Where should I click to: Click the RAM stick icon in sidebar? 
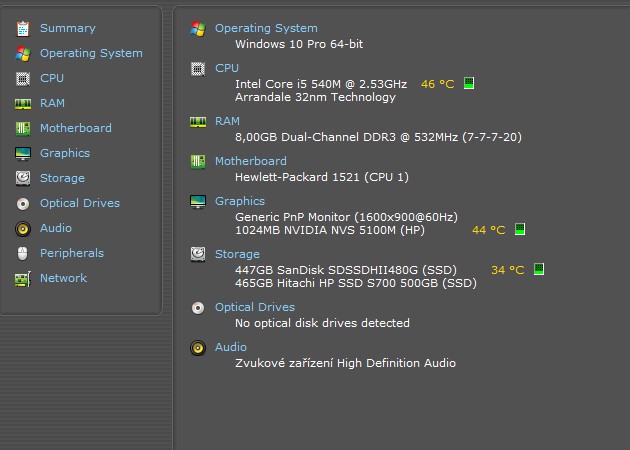23,104
